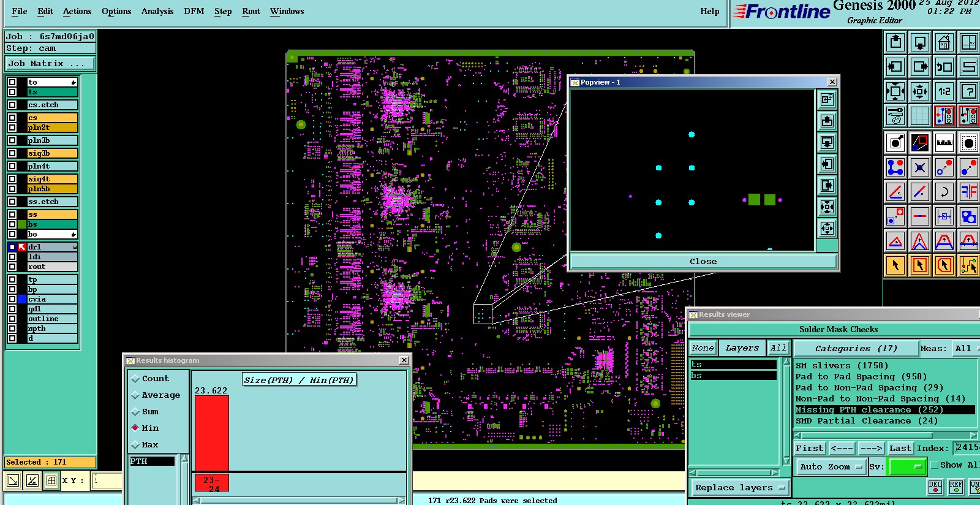Open the Job Matrix menu button
This screenshot has height=505, width=980.
(51, 63)
